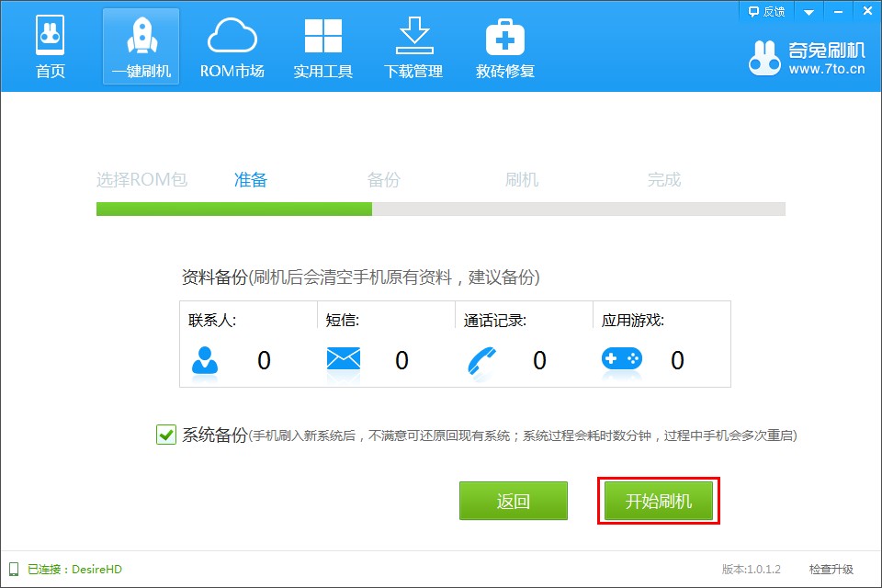Toggle the 系统备份 checkbox
The image size is (882, 588).
point(166,435)
